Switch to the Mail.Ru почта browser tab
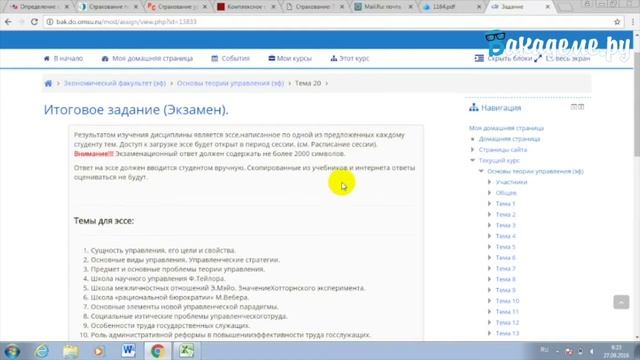Screen dimensions: 640x360 coord(384,7)
